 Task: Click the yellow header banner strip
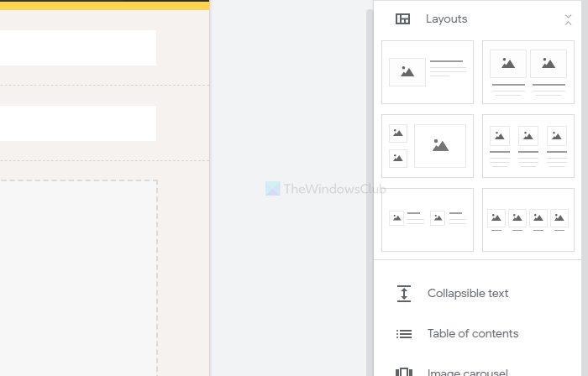tap(104, 4)
